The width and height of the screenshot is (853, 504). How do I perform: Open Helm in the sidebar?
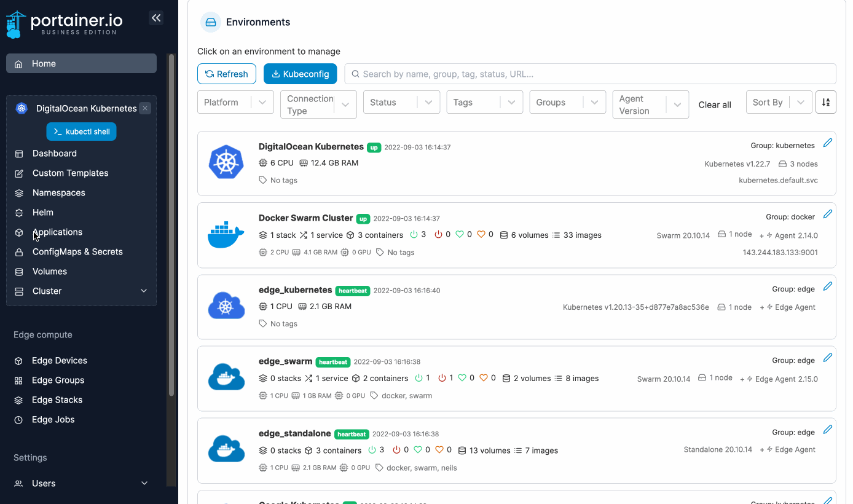(x=43, y=213)
